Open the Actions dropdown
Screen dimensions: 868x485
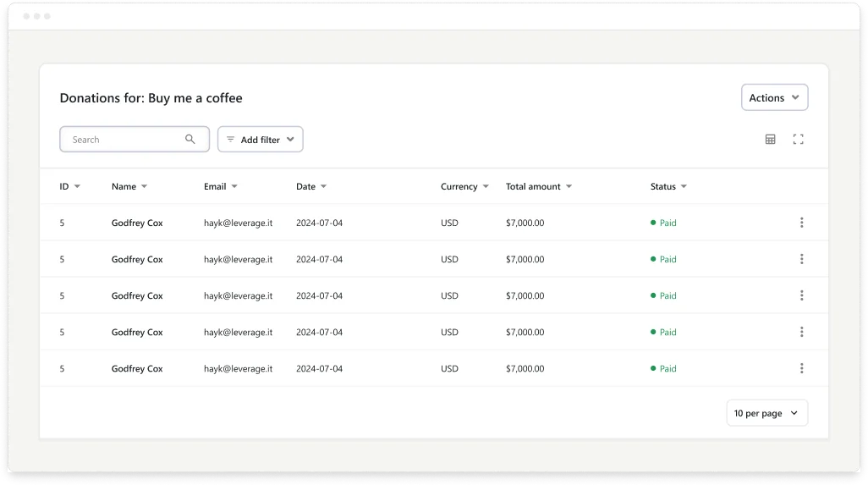pos(774,98)
